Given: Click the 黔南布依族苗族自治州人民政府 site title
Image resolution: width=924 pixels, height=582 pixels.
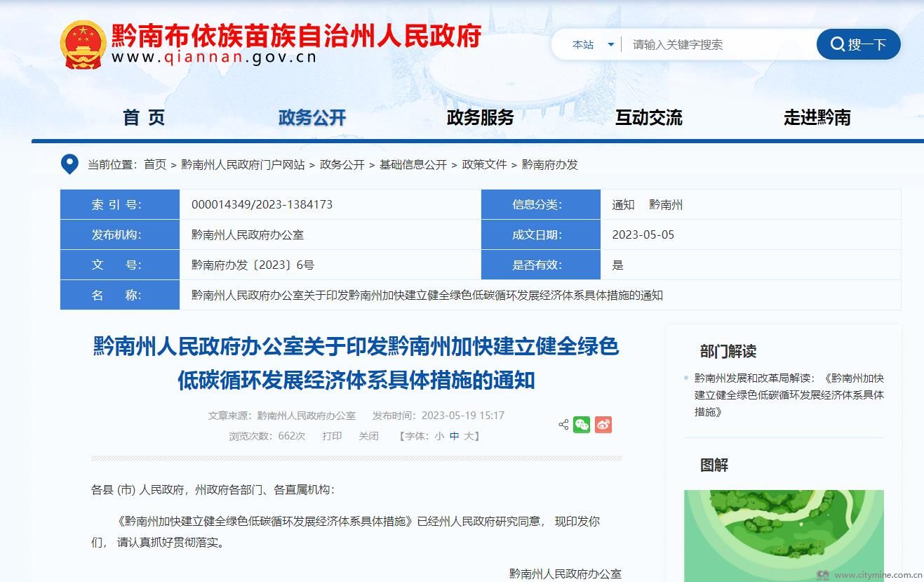Looking at the screenshot, I should pyautogui.click(x=296, y=35).
